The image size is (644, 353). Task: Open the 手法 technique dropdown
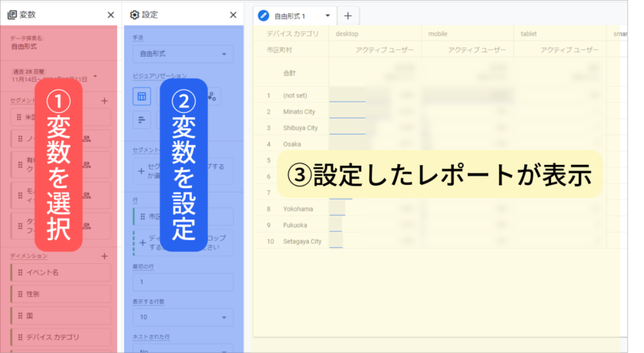pyautogui.click(x=182, y=54)
